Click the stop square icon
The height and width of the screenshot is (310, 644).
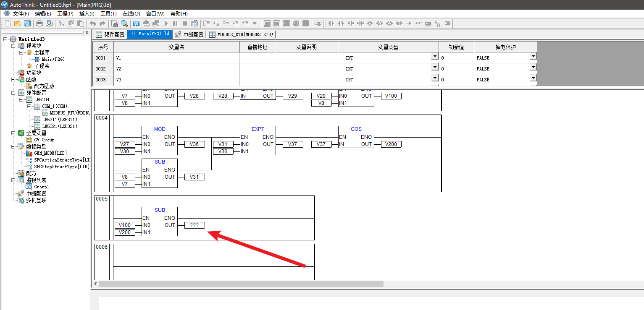click(184, 23)
